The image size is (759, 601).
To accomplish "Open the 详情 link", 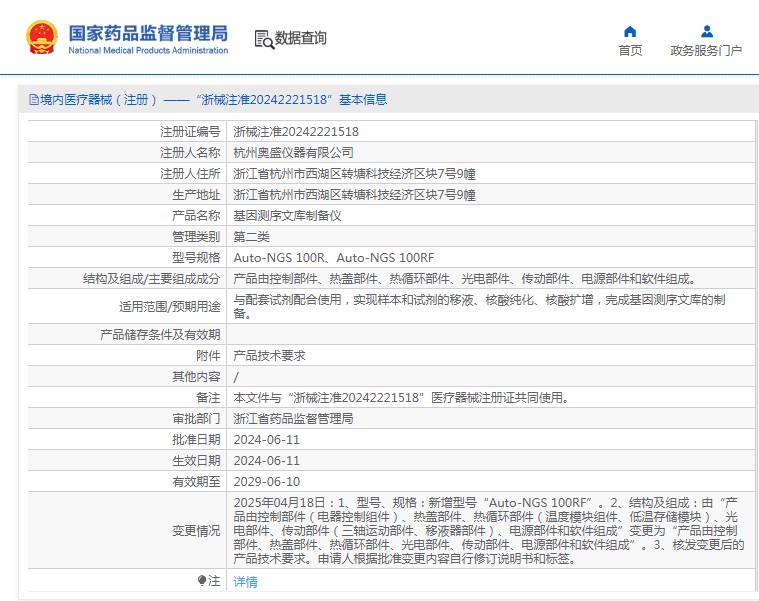I will tap(245, 582).
